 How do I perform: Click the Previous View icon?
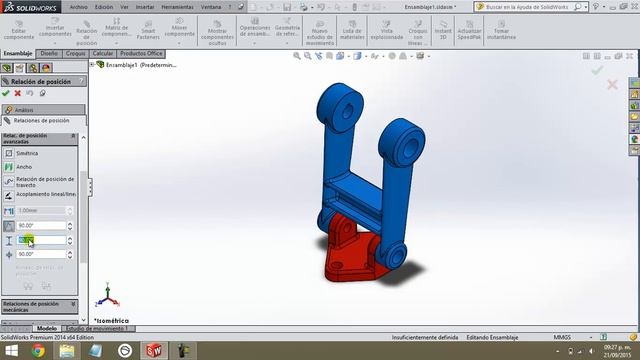coord(319,56)
